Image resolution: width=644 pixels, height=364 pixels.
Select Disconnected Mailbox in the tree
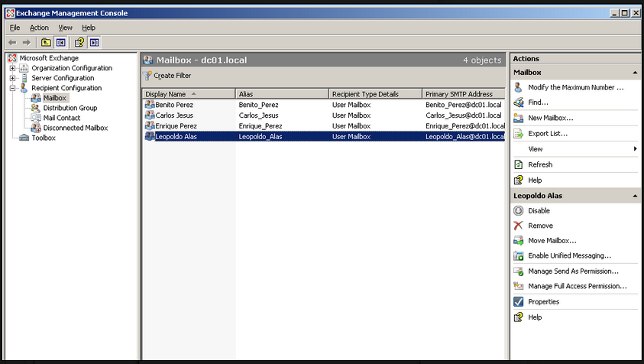click(76, 128)
